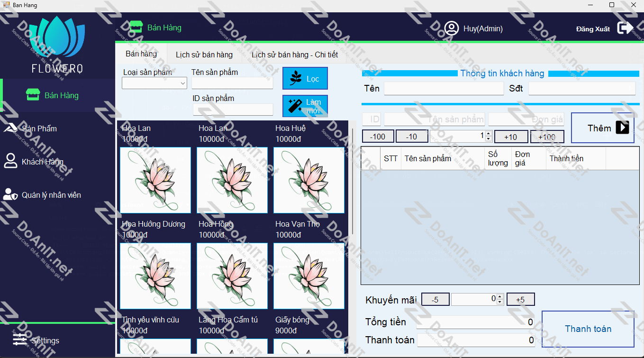
Task: Click the FlowerQ lotus logo
Action: click(58, 37)
